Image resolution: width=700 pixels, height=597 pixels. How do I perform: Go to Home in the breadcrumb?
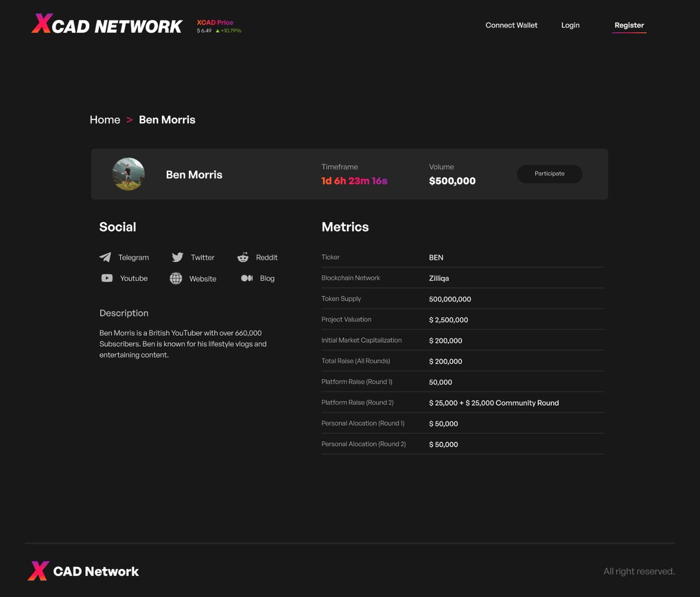105,120
